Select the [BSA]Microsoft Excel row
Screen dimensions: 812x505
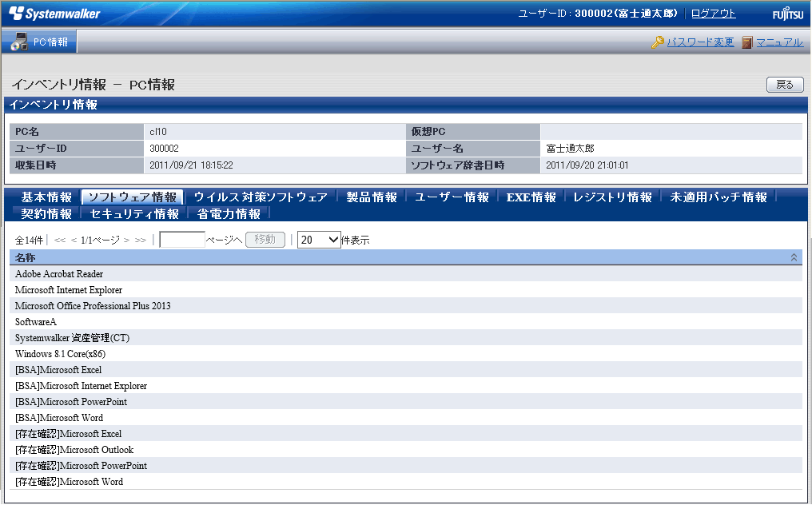[x=406, y=370]
